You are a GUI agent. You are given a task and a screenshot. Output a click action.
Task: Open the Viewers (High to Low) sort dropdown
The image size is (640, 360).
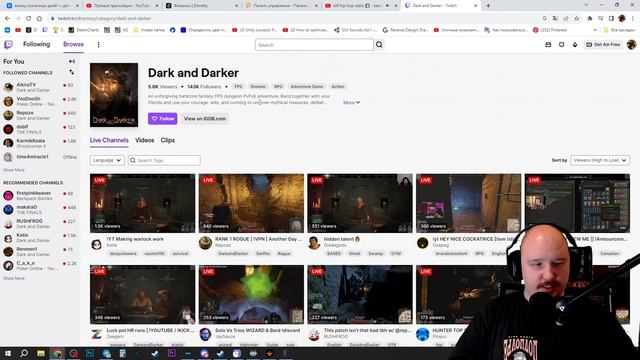tap(600, 160)
